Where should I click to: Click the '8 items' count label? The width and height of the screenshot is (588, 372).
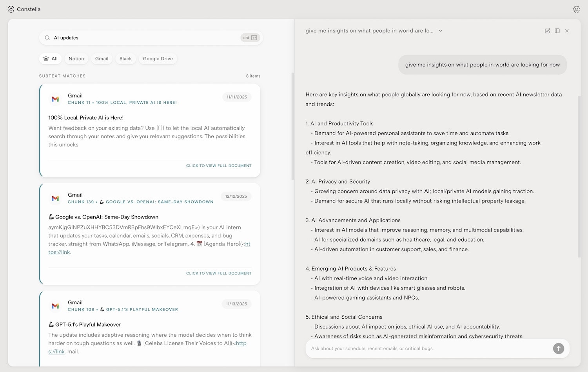pos(253,76)
